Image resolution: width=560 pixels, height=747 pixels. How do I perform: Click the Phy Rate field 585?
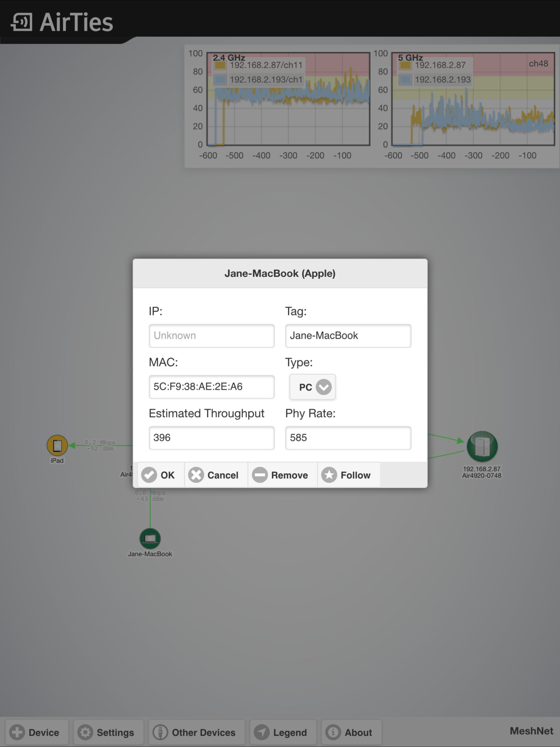point(348,438)
